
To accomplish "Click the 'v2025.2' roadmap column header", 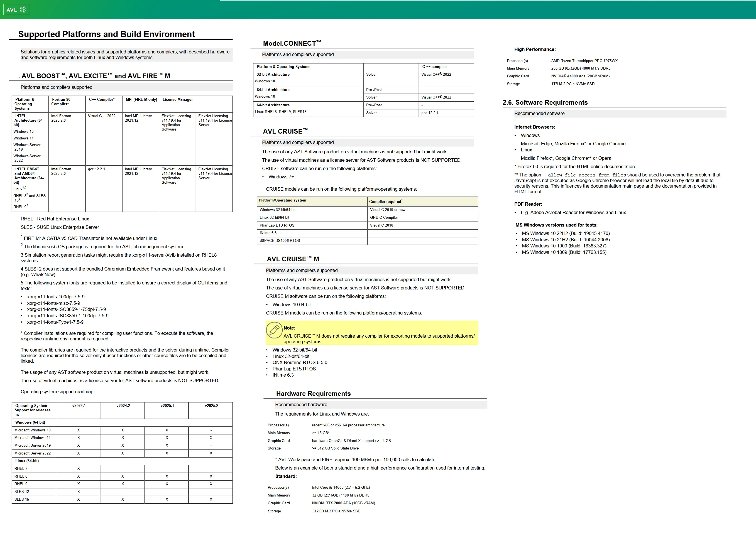I will [x=211, y=406].
